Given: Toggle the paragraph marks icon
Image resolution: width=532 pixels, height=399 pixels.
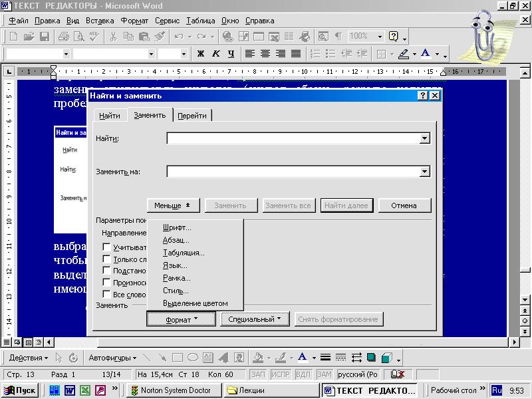Looking at the screenshot, I should pyautogui.click(x=338, y=37).
